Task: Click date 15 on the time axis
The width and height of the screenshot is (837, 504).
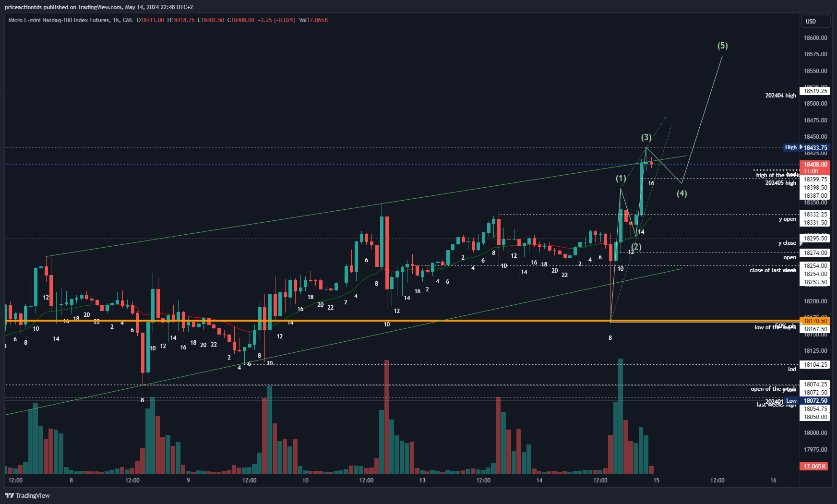Action: (656, 480)
